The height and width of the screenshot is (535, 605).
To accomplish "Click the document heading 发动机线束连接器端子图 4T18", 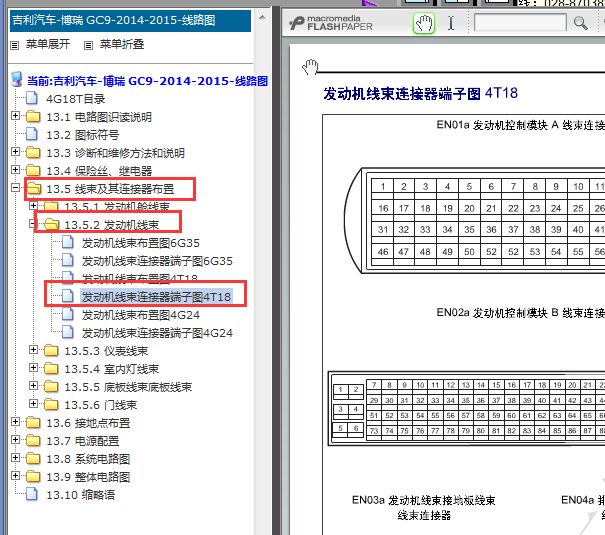I will [x=420, y=93].
